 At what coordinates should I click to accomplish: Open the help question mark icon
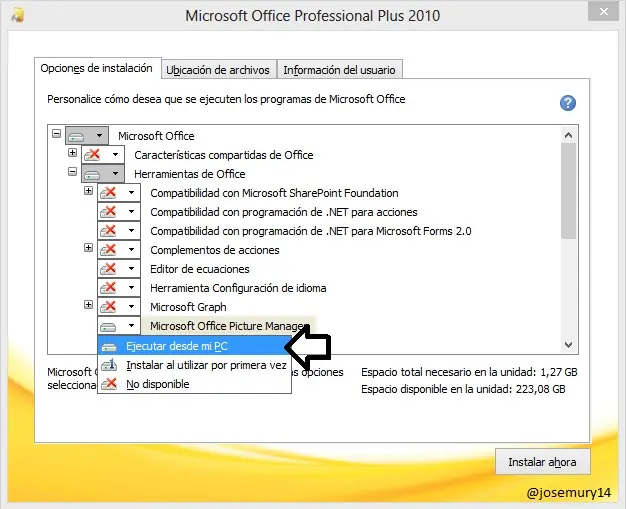tap(567, 103)
